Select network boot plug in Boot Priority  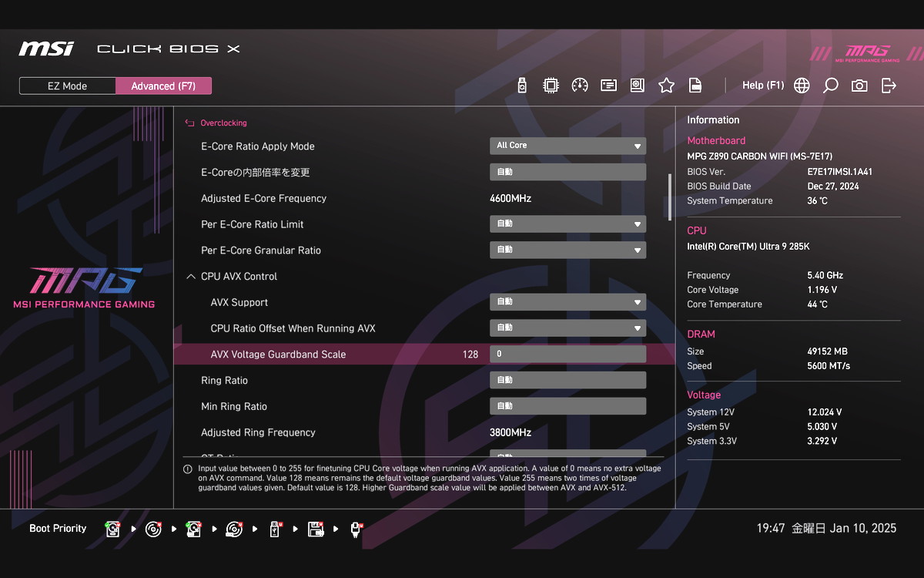tap(356, 529)
